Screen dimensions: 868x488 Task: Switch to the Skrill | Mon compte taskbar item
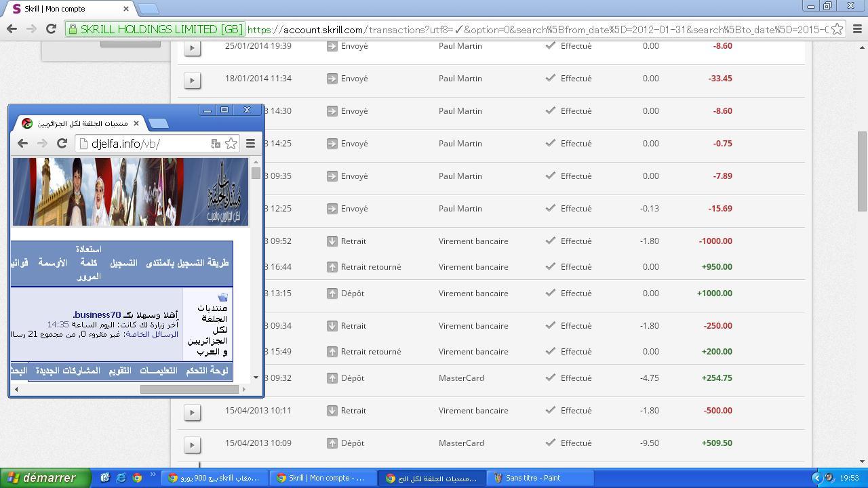323,478
